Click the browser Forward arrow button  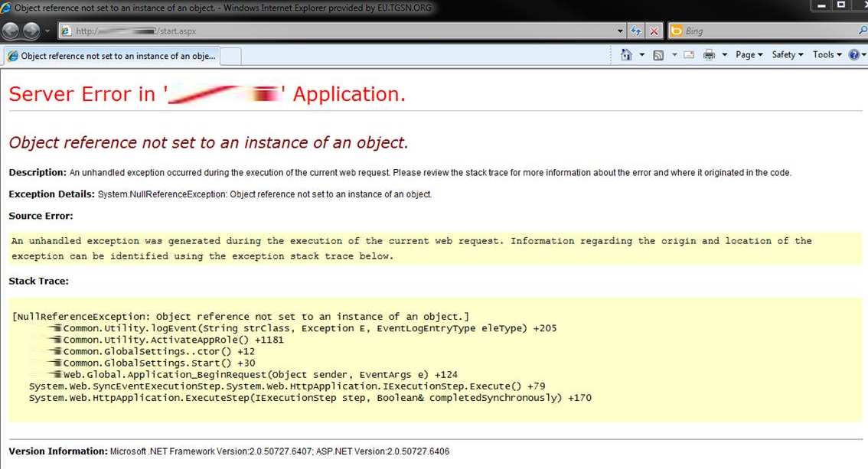pos(31,31)
